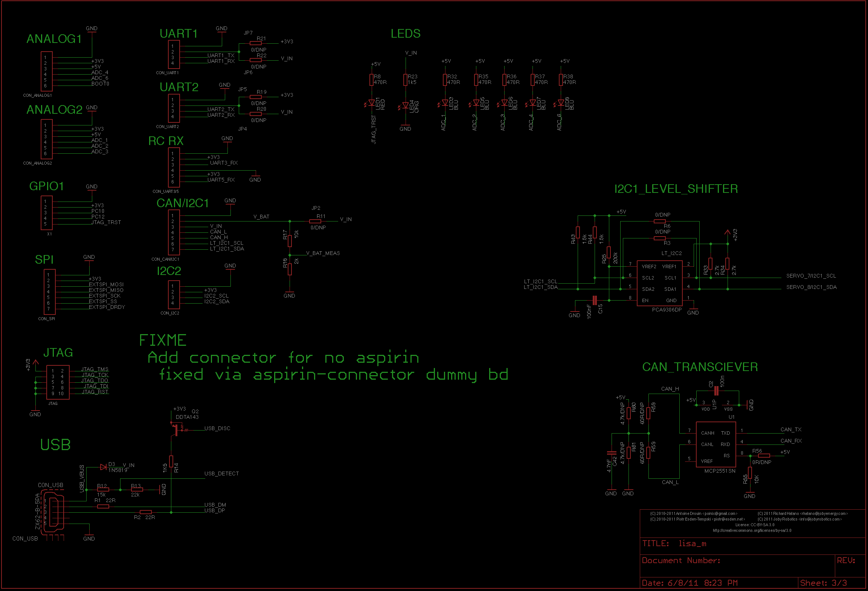
Task: Click the C2 100n capacitor symbol
Action: pos(716,392)
